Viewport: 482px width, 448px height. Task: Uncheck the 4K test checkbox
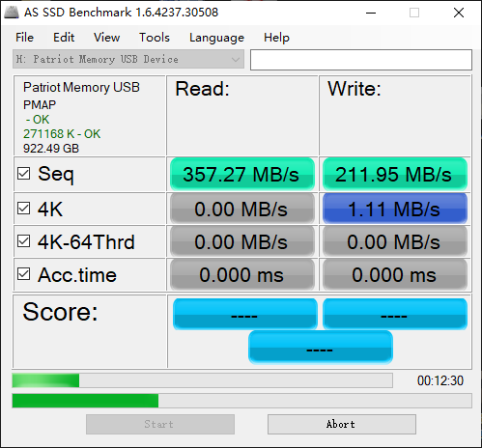click(x=24, y=209)
